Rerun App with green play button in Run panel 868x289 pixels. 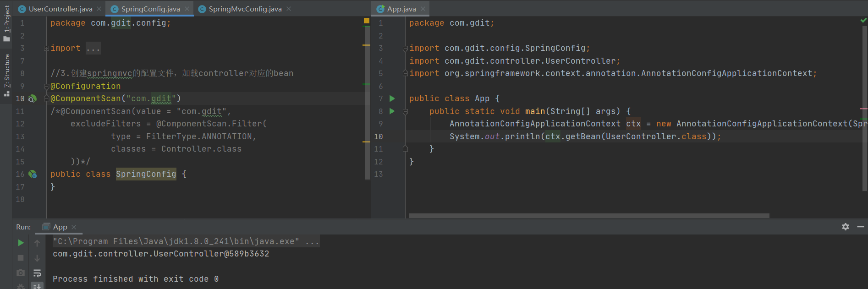[x=21, y=243]
